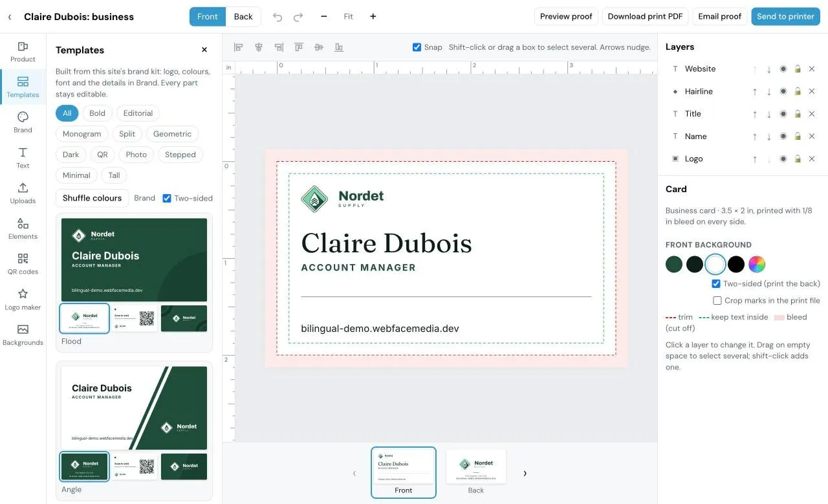Move the Hairline layer up

pyautogui.click(x=755, y=92)
